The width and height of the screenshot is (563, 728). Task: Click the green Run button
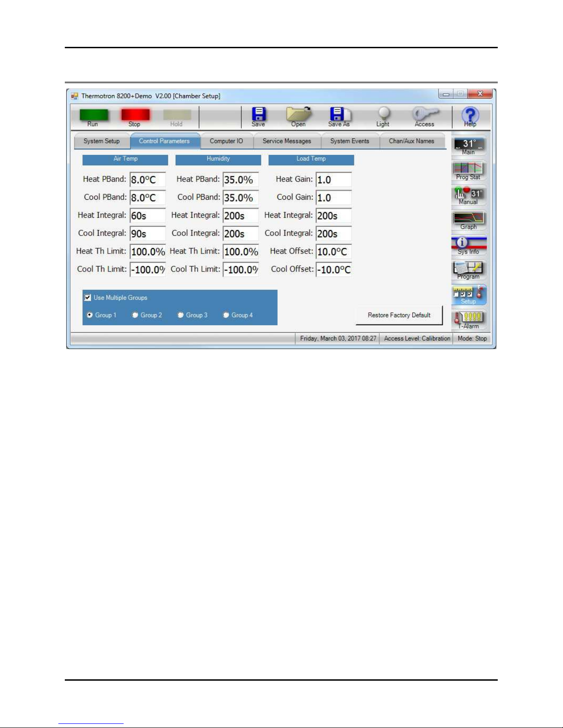point(94,117)
